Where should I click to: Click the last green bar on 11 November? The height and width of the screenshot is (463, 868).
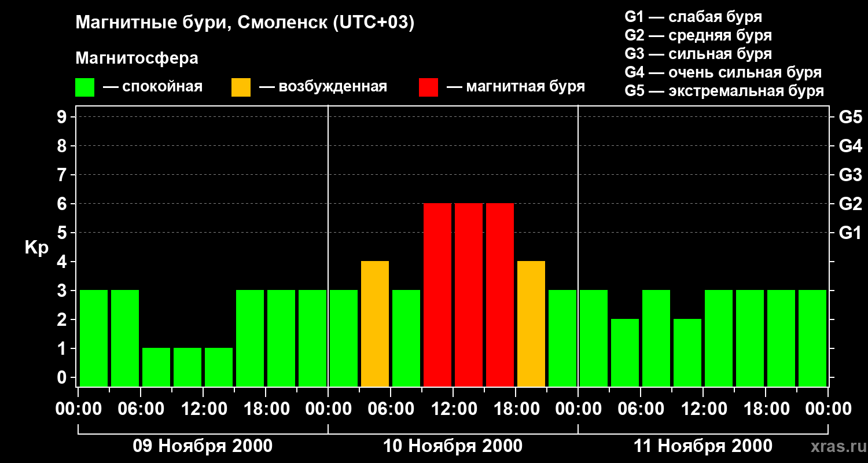(x=812, y=339)
